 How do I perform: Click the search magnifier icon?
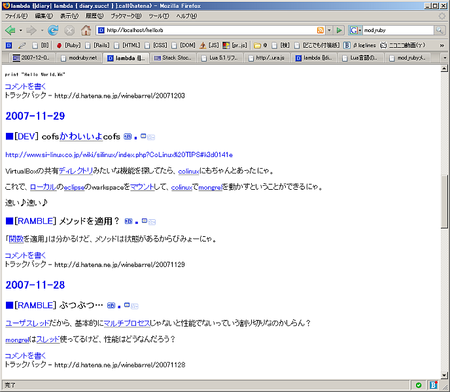click(x=440, y=30)
